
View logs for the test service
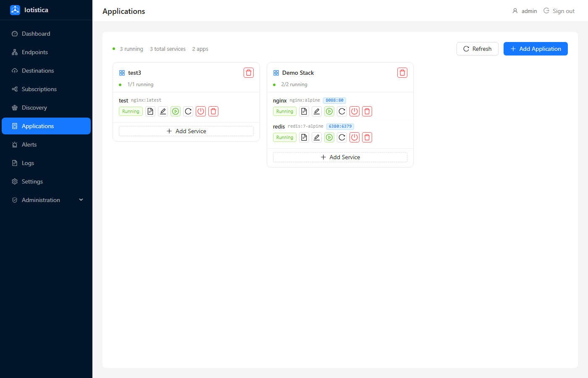click(150, 111)
